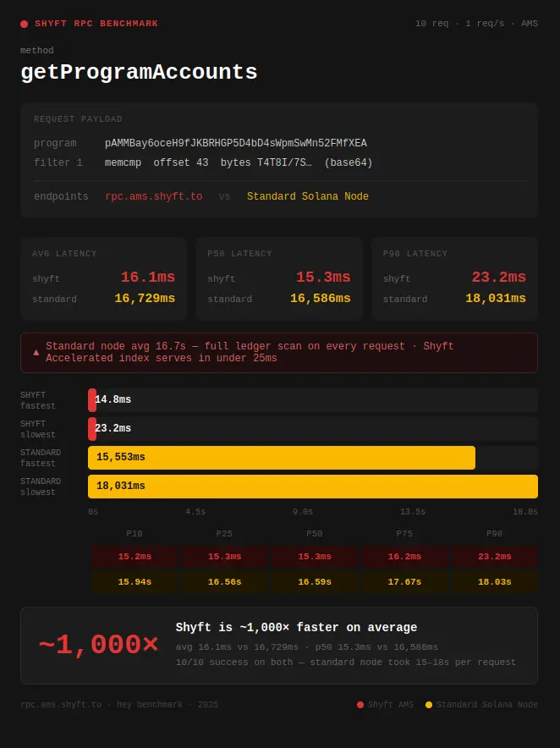
Task: Click the STANDARD slowest 18,031ms bar
Action: pyautogui.click(x=313, y=486)
